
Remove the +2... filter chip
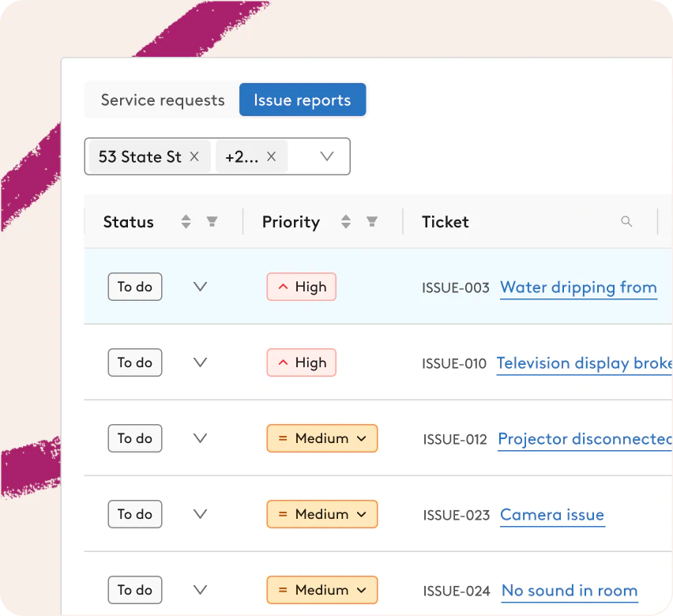[x=271, y=156]
